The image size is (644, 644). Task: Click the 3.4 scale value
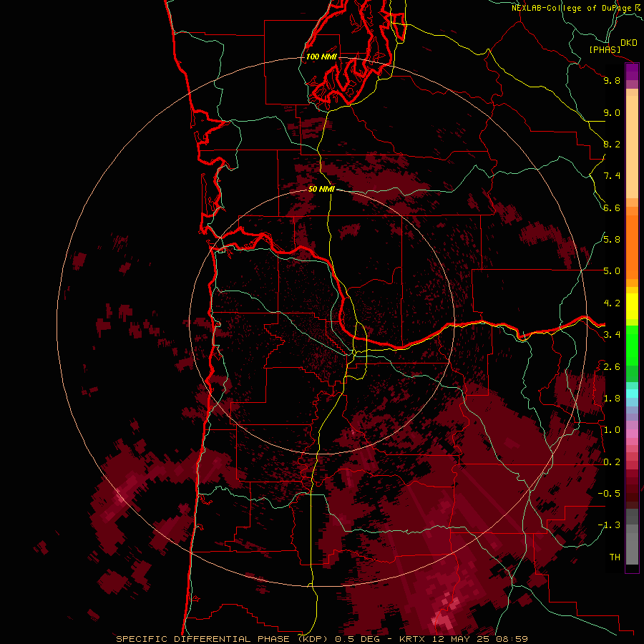coord(612,335)
